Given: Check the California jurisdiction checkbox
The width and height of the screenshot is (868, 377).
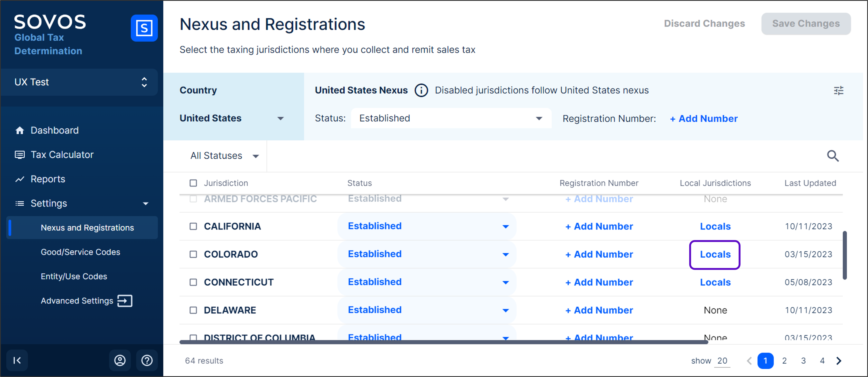Looking at the screenshot, I should pos(193,226).
